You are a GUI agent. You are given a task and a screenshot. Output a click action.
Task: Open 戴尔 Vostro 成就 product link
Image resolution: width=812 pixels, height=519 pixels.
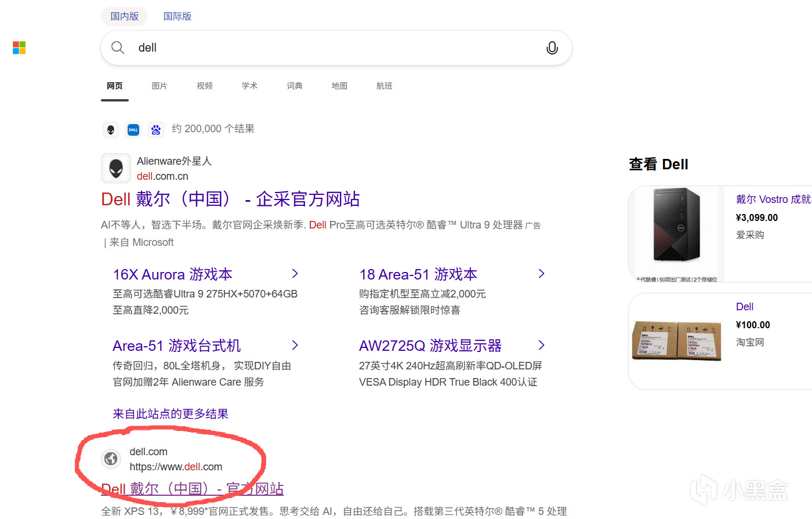pos(774,199)
